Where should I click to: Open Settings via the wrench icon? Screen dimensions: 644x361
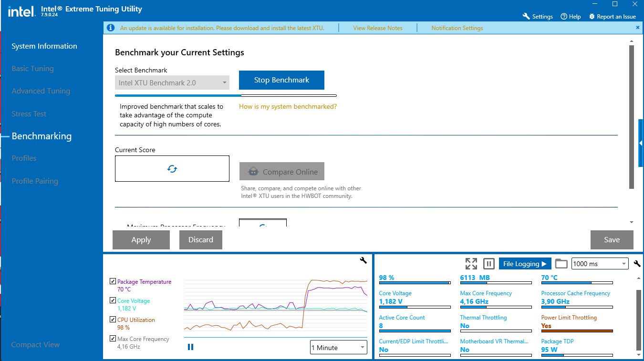tap(526, 16)
